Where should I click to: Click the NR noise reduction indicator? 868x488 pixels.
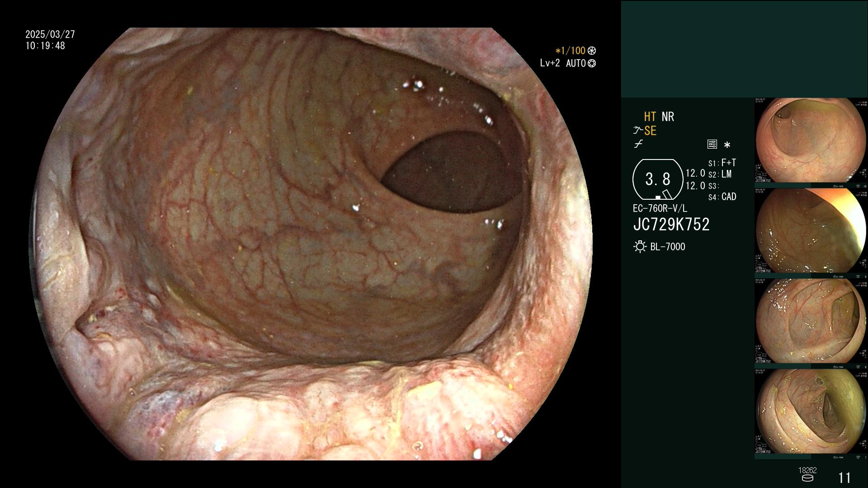click(x=668, y=117)
